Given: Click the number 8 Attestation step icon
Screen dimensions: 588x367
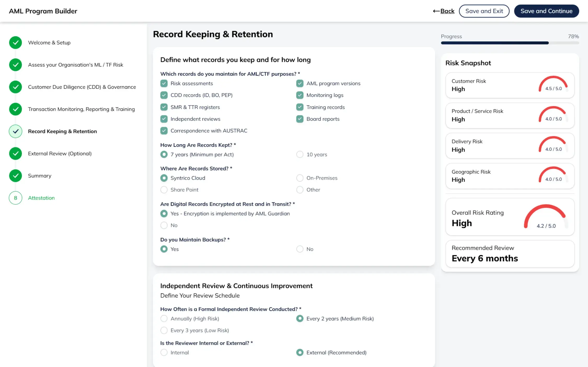Looking at the screenshot, I should [x=15, y=198].
